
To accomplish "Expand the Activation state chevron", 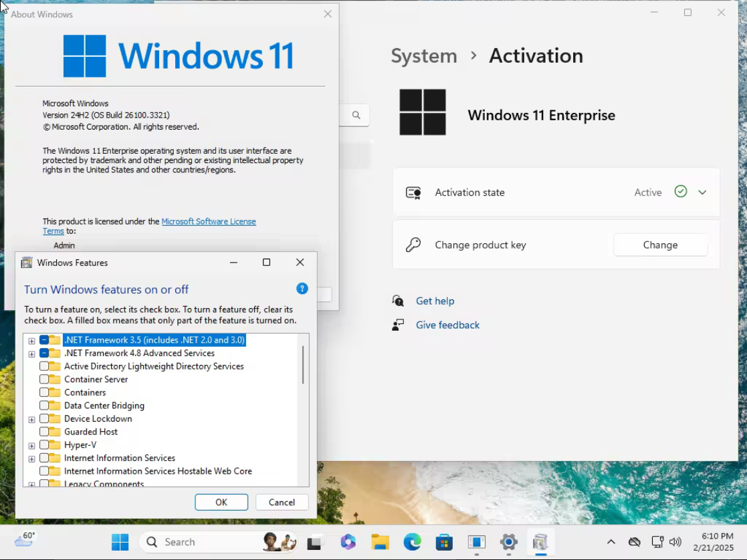I will click(702, 192).
